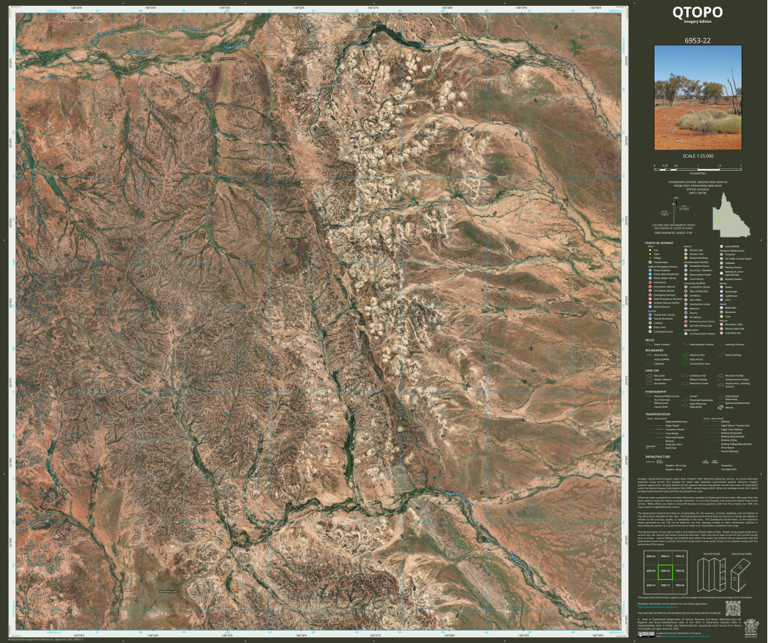
Task: Click the concertina map fold diagram
Action: 712,575
